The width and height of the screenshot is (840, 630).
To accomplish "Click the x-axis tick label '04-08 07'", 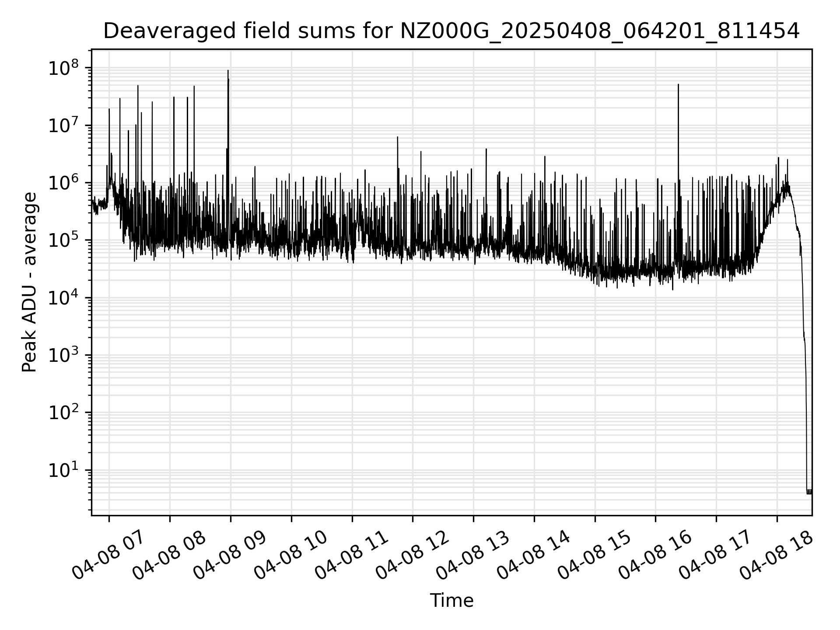I will pos(108,556).
